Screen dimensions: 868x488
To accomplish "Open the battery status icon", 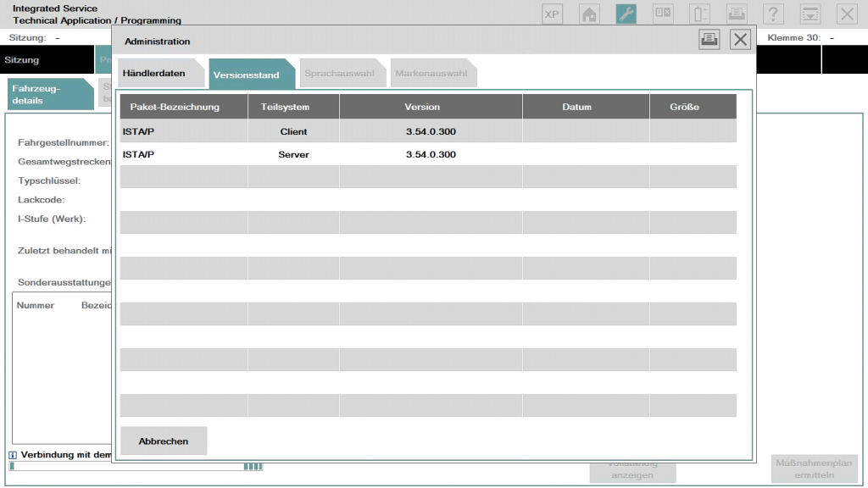I will pos(699,14).
